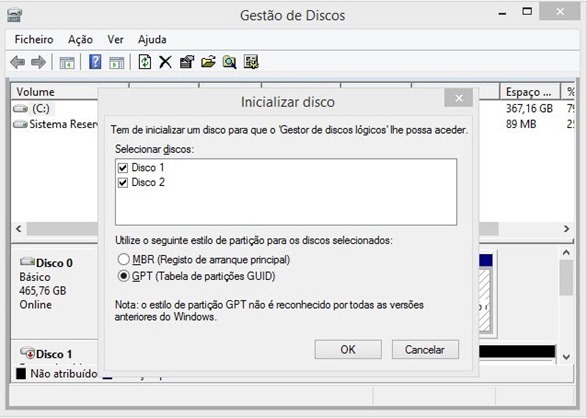Select the MBR partition style radio

tap(124, 259)
